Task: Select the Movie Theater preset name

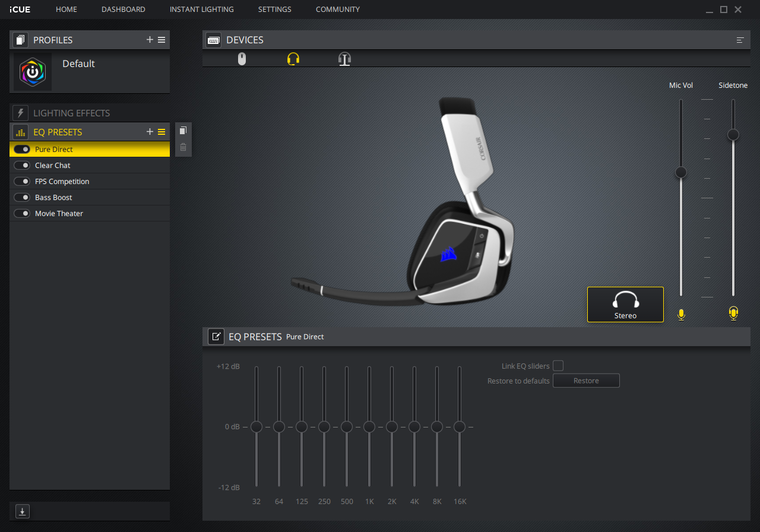Action: pyautogui.click(x=59, y=214)
